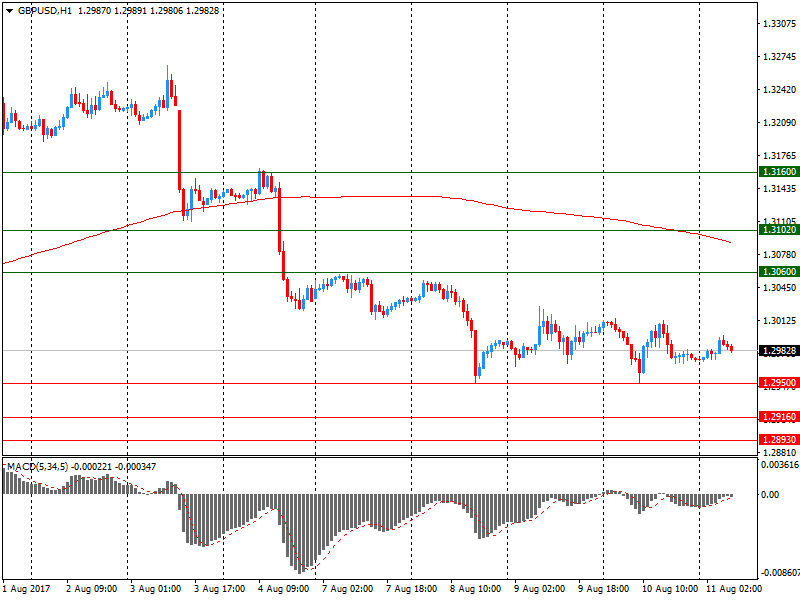Click the 1.31435 price scale value

[x=779, y=189]
